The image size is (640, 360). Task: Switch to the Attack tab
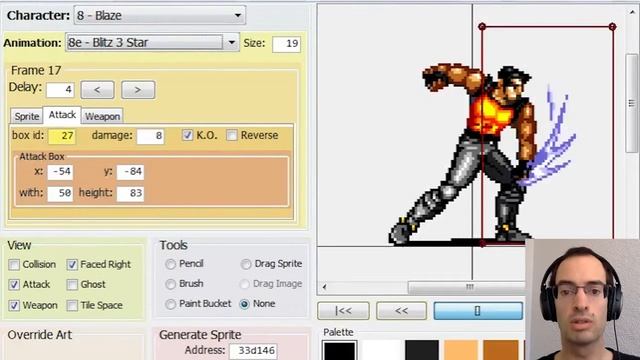(x=62, y=115)
